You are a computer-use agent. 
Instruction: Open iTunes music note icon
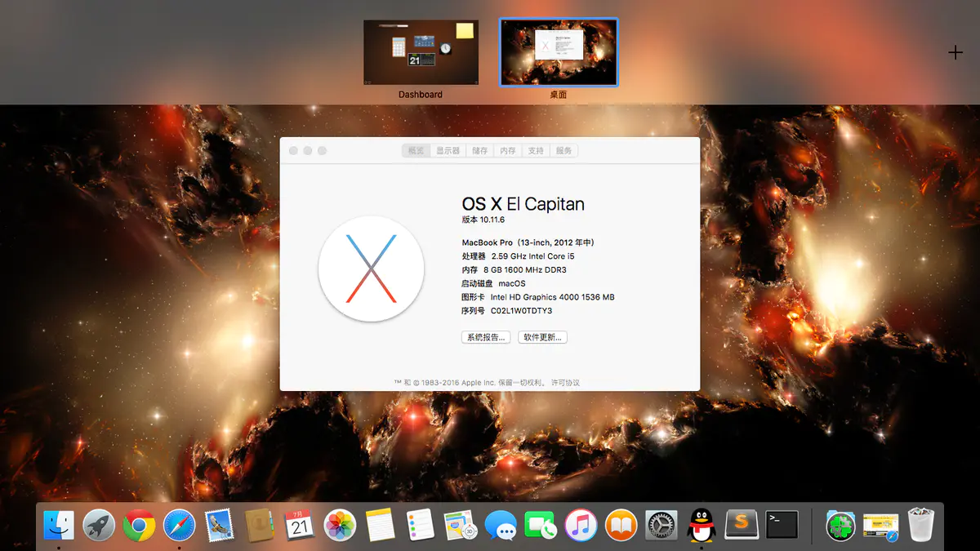581,525
